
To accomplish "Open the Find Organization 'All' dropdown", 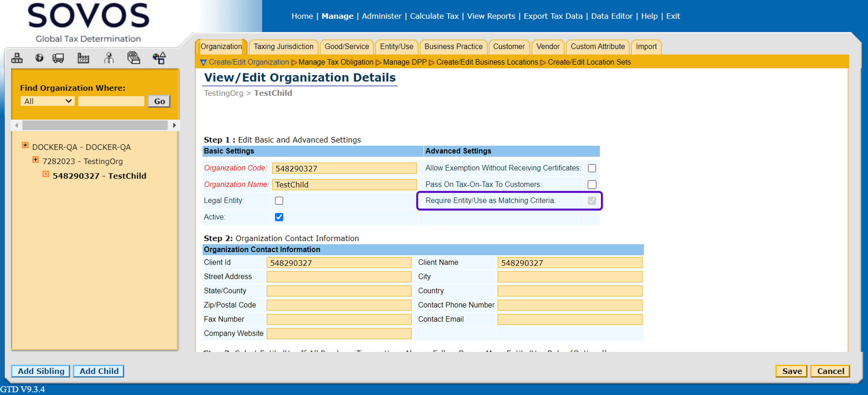I will [47, 101].
